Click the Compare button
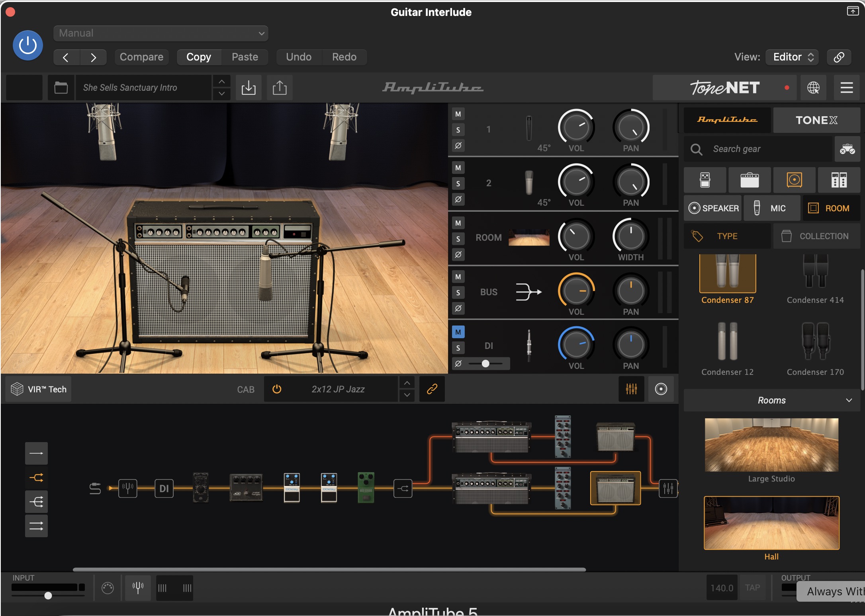The height and width of the screenshot is (616, 865). pos(141,57)
